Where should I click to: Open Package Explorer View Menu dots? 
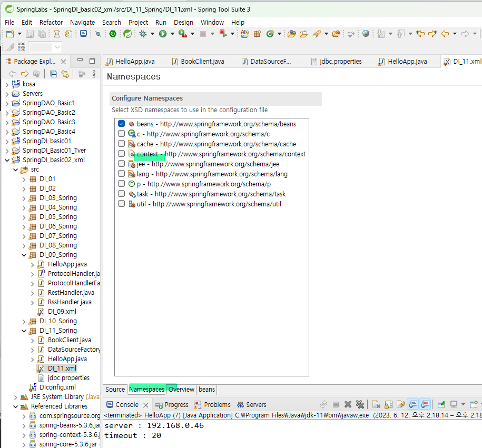coord(94,74)
